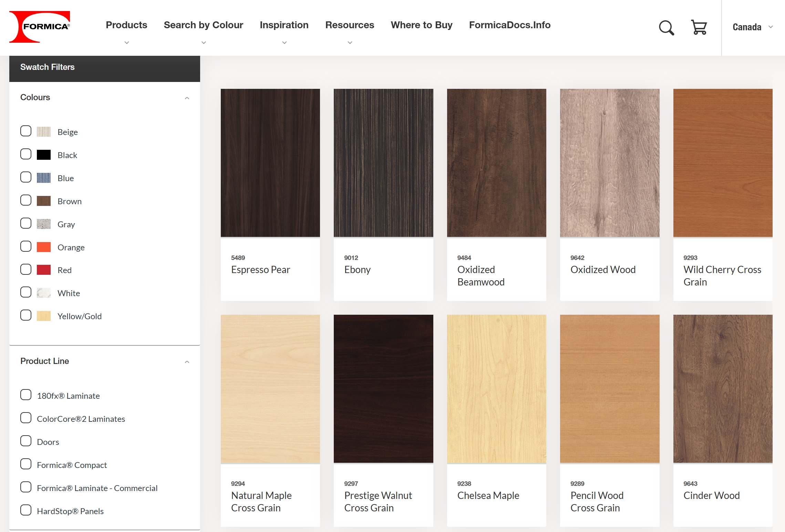Tick the Doors product line checkbox
The image size is (785, 532).
click(26, 441)
